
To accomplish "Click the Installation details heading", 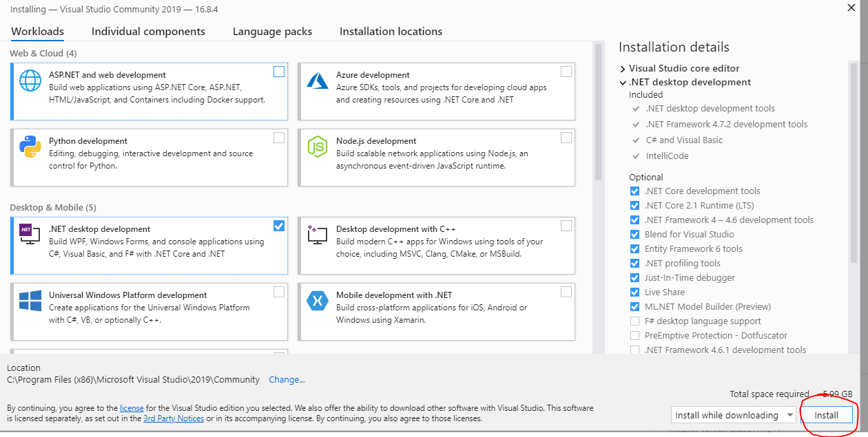I will click(674, 47).
